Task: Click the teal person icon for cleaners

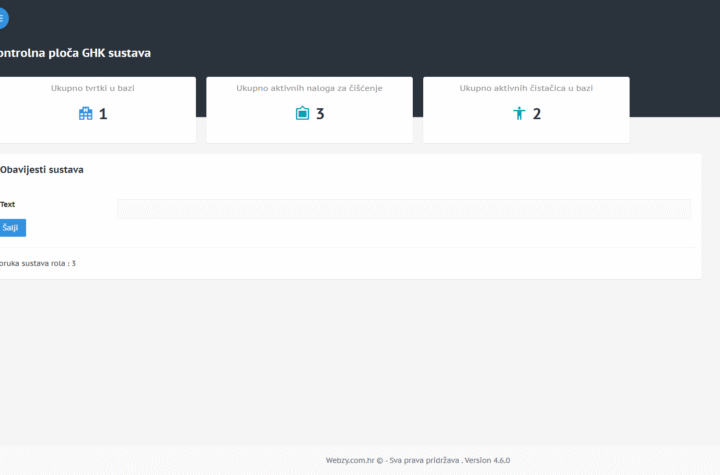Action: click(x=519, y=114)
